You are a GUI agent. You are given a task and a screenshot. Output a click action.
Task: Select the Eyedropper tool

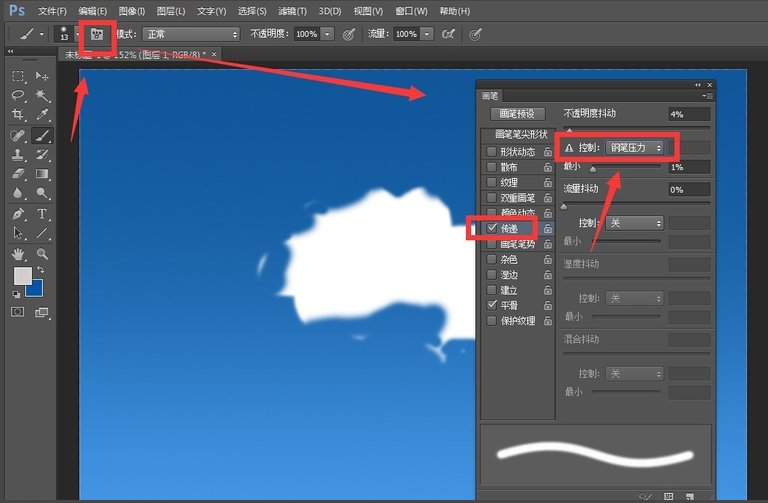pos(42,114)
